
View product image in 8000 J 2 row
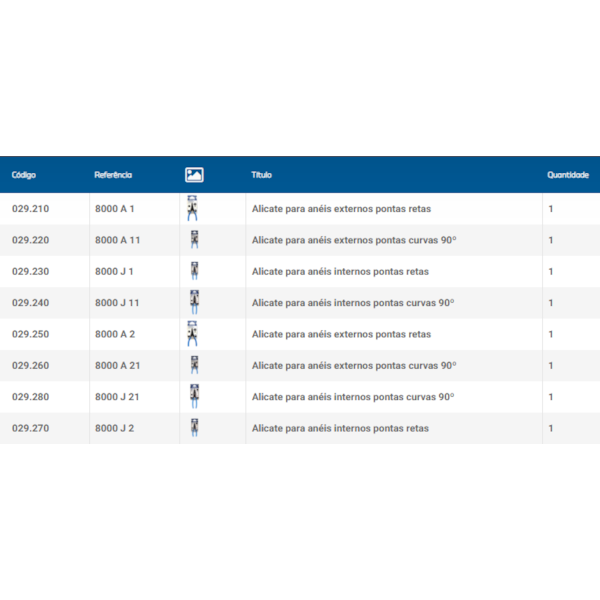pyautogui.click(x=194, y=428)
